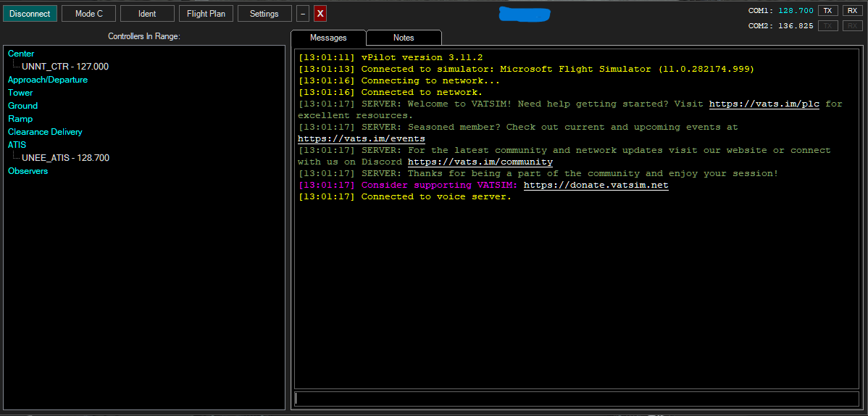This screenshot has height=416, width=868.
Task: Collapse the ATIS category
Action: click(x=17, y=145)
